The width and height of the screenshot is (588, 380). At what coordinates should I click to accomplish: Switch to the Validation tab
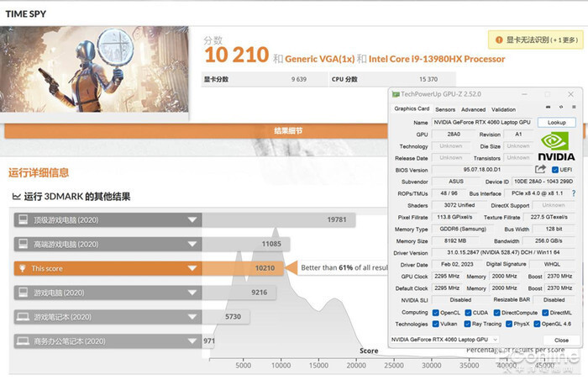tap(503, 109)
